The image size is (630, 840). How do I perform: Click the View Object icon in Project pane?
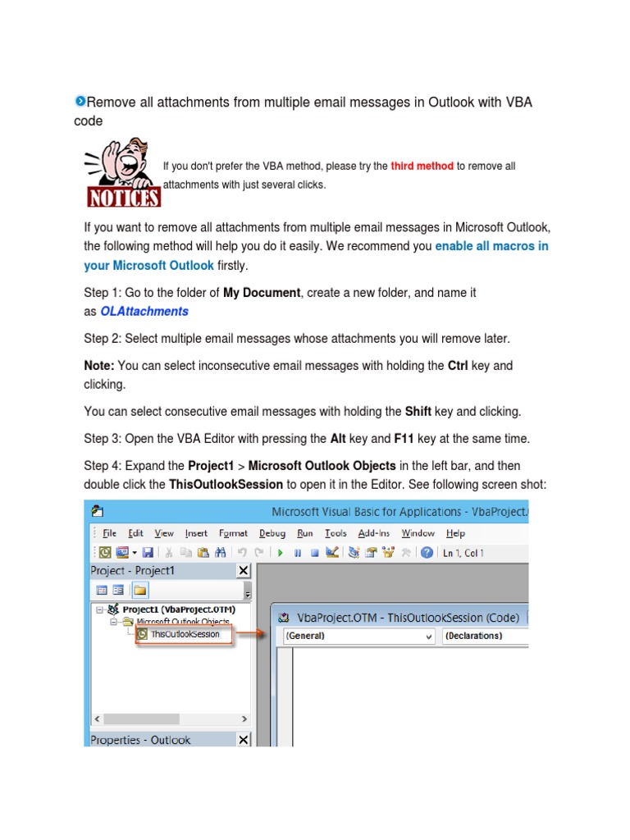[x=118, y=591]
